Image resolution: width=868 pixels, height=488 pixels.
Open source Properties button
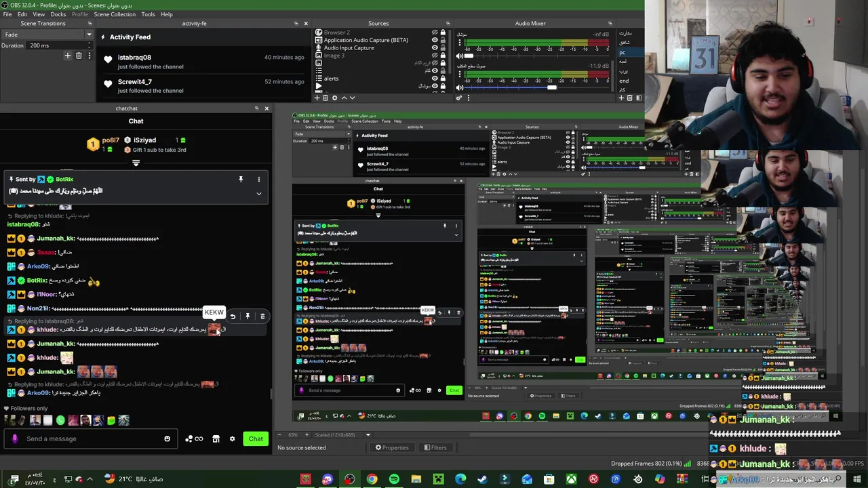coord(392,447)
